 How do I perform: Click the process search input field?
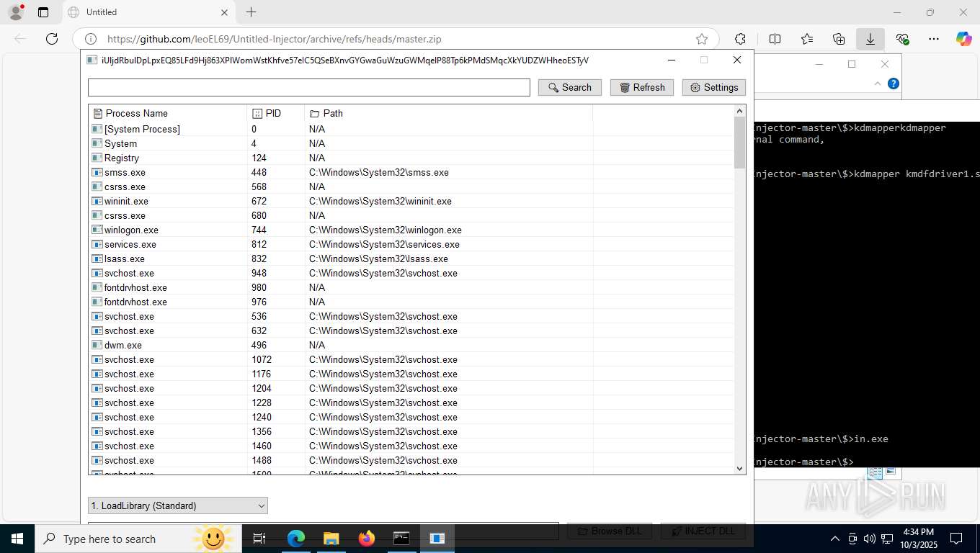[309, 87]
